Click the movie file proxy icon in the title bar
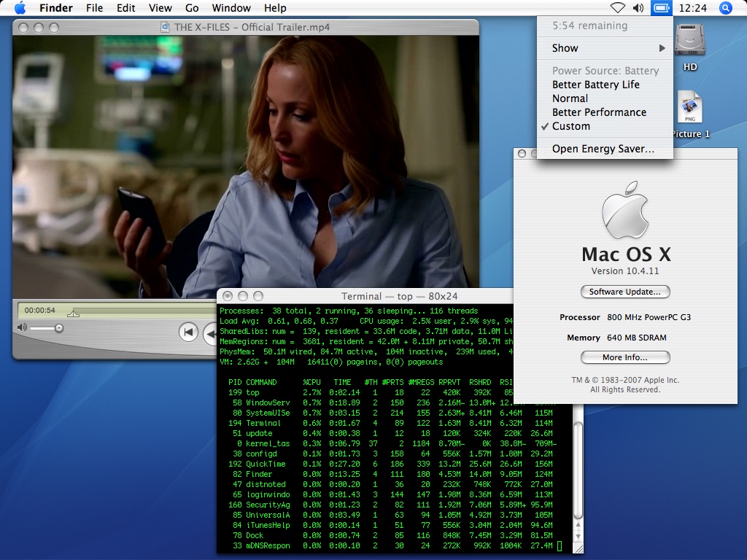 click(165, 27)
